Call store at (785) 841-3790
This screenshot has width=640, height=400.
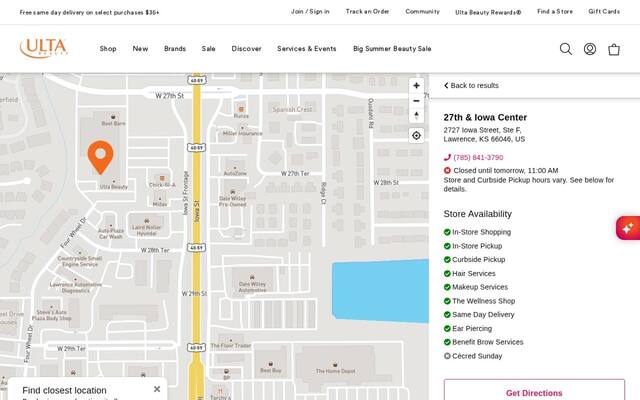click(x=478, y=158)
